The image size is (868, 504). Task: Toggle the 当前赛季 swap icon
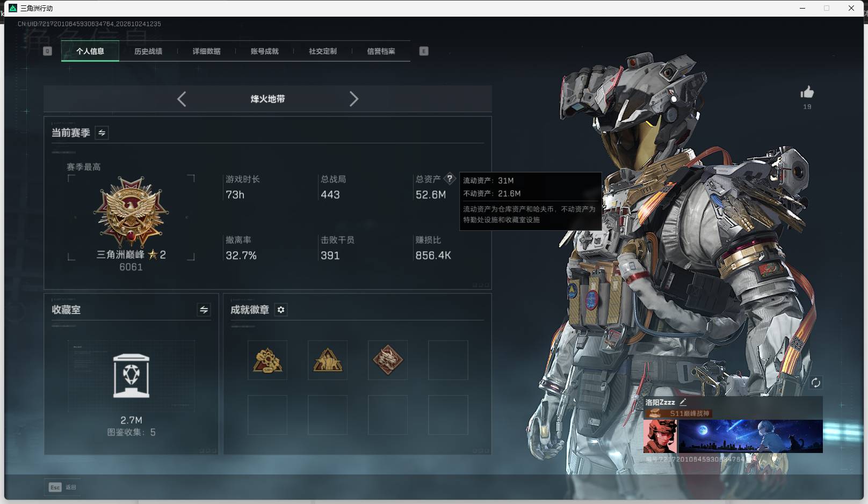102,133
